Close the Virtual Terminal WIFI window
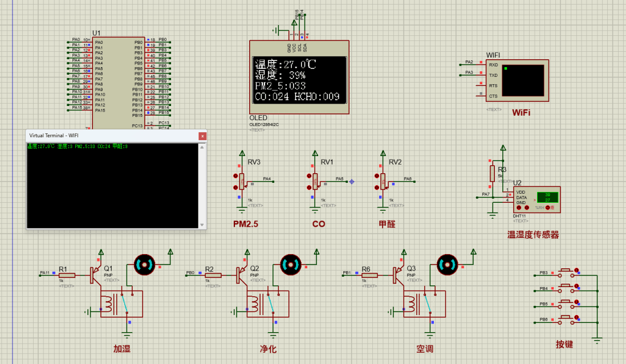This screenshot has width=626, height=364. point(202,136)
